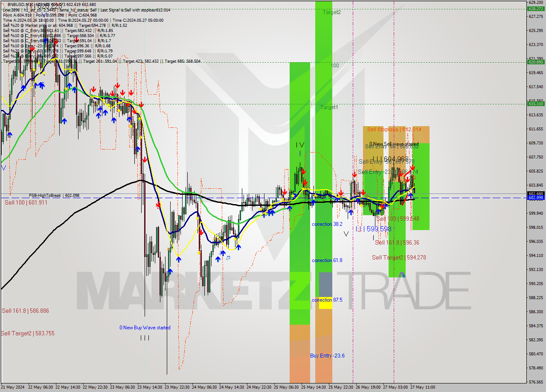
Task: Click the 590.205 value on price axis
Action: point(535,283)
